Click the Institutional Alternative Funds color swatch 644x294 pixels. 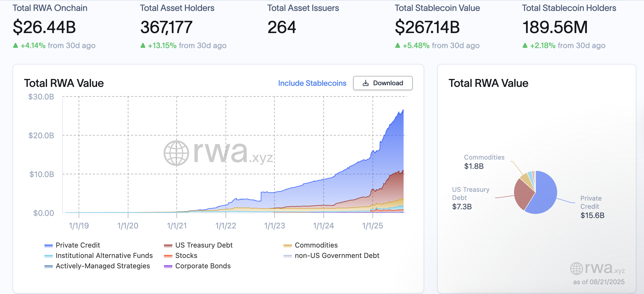[x=49, y=255]
